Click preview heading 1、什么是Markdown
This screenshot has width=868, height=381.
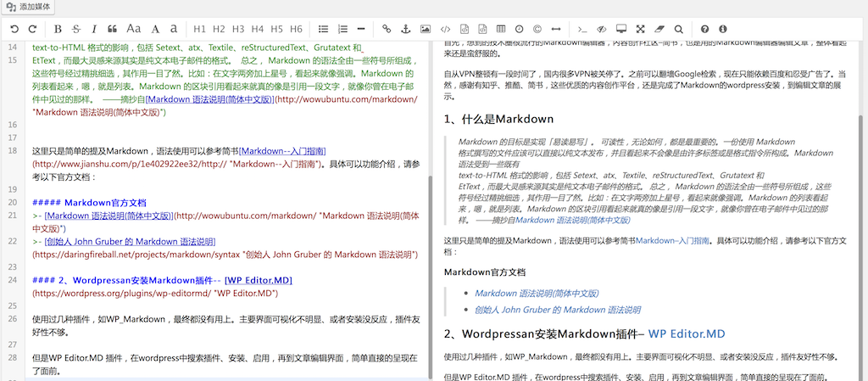(498, 119)
